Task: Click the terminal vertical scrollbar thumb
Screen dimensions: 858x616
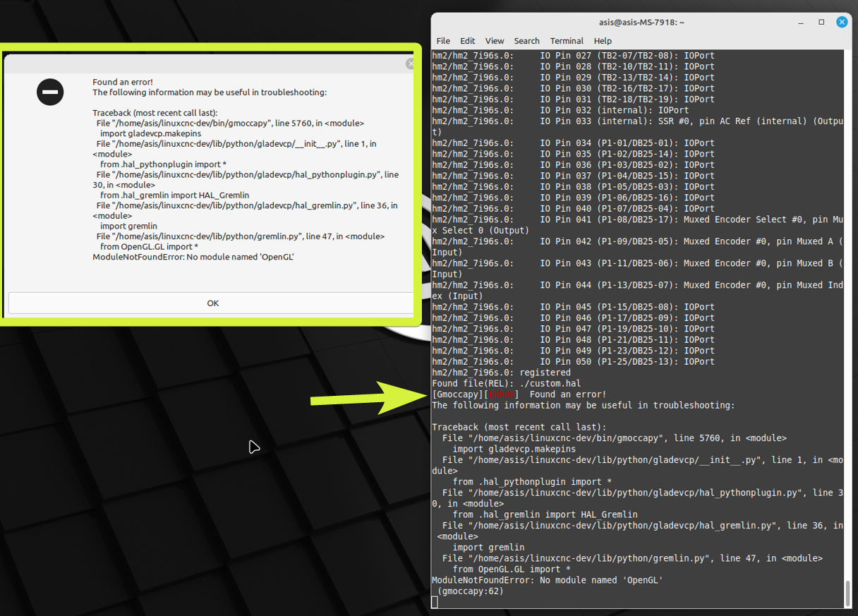Action: tap(847, 593)
